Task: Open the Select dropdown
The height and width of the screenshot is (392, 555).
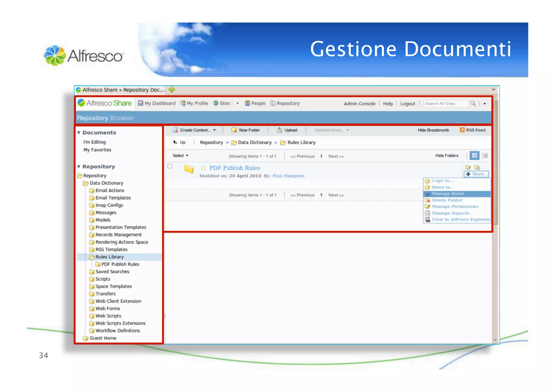Action: pos(180,155)
